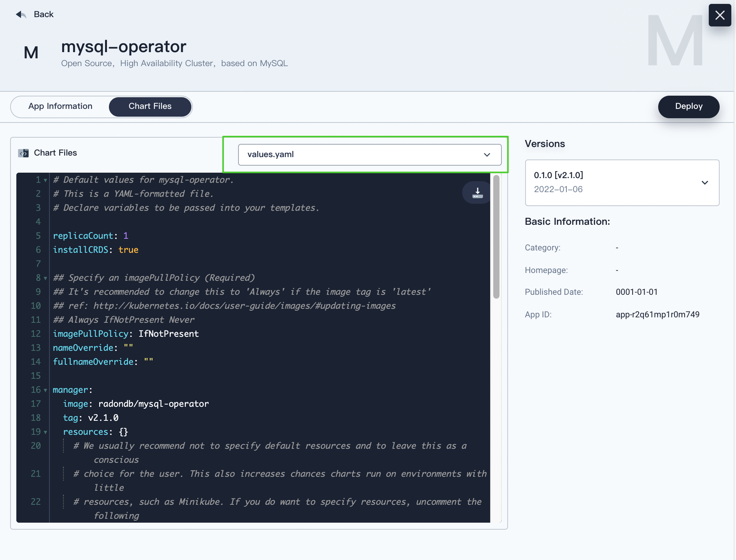Viewport: 736px width, 560px height.
Task: Click the code icon beside Chart Files heading
Action: click(x=24, y=152)
